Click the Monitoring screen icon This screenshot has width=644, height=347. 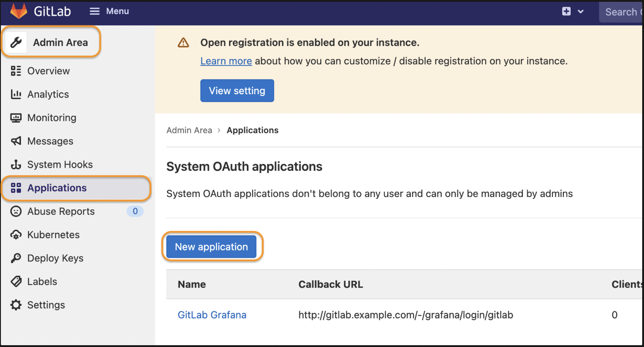[x=16, y=118]
